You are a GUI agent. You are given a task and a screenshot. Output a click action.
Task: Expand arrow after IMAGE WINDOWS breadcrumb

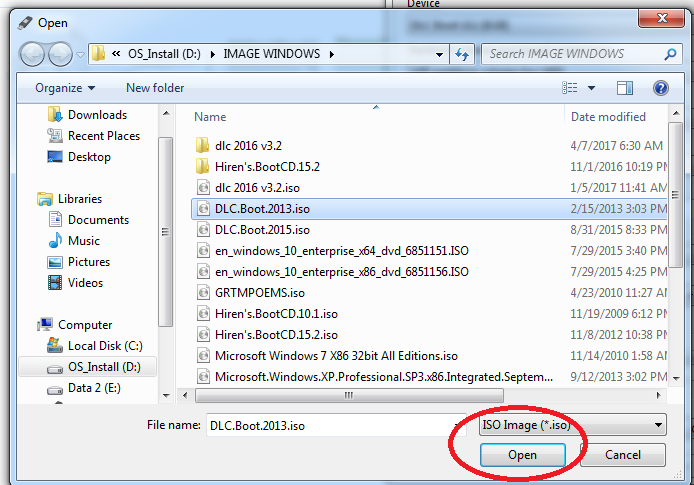pos(332,54)
